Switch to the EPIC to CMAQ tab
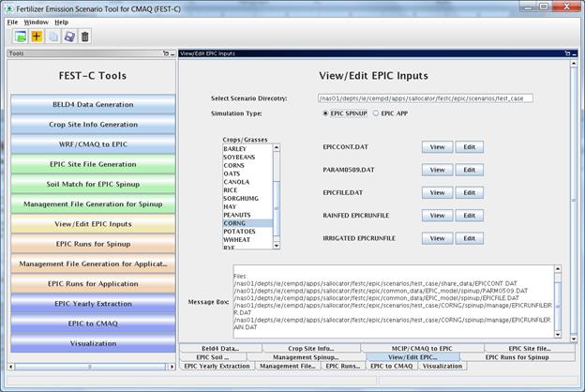Image resolution: width=585 pixels, height=392 pixels. pos(392,367)
